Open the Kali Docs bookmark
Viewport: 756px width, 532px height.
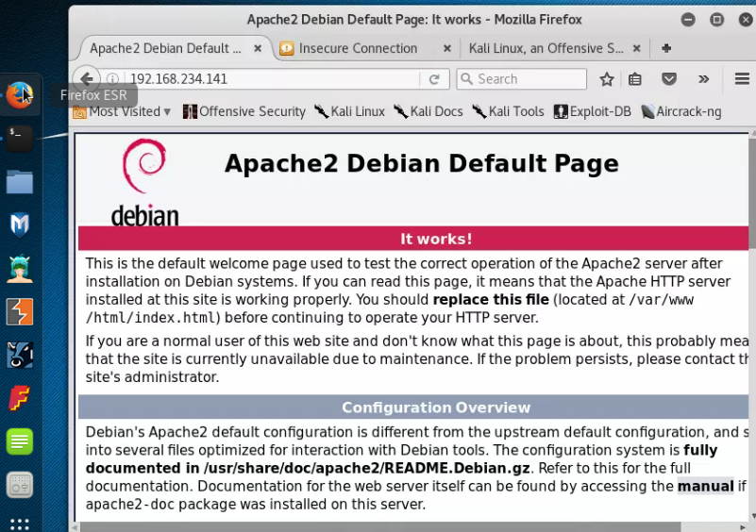pos(428,112)
